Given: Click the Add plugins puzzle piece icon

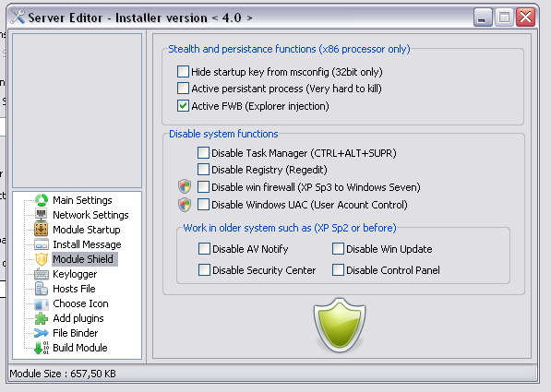Looking at the screenshot, I should click(42, 318).
